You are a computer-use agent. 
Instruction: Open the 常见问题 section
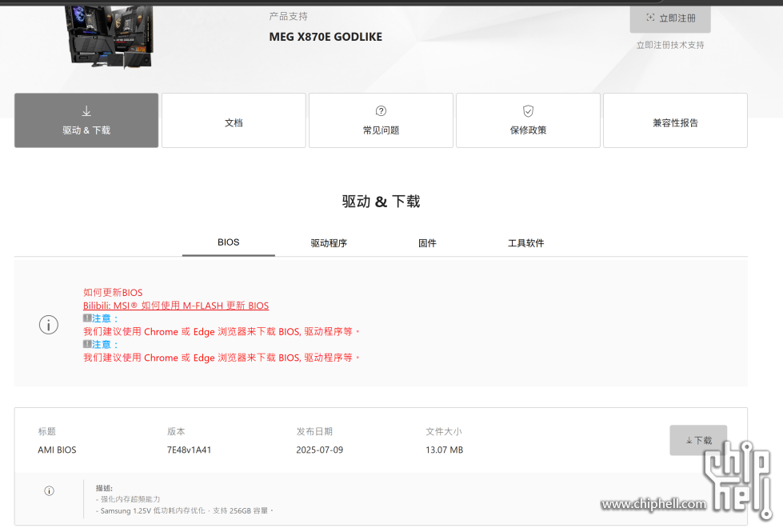(381, 120)
